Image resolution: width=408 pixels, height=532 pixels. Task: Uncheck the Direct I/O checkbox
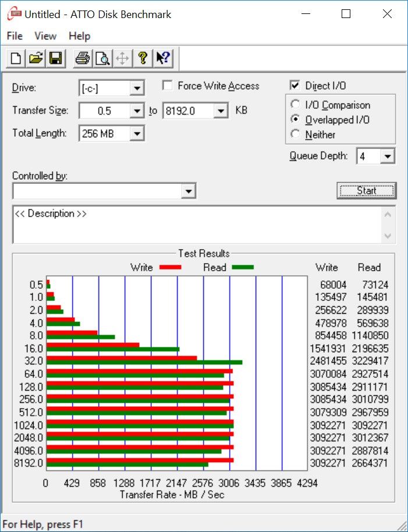[x=295, y=86]
